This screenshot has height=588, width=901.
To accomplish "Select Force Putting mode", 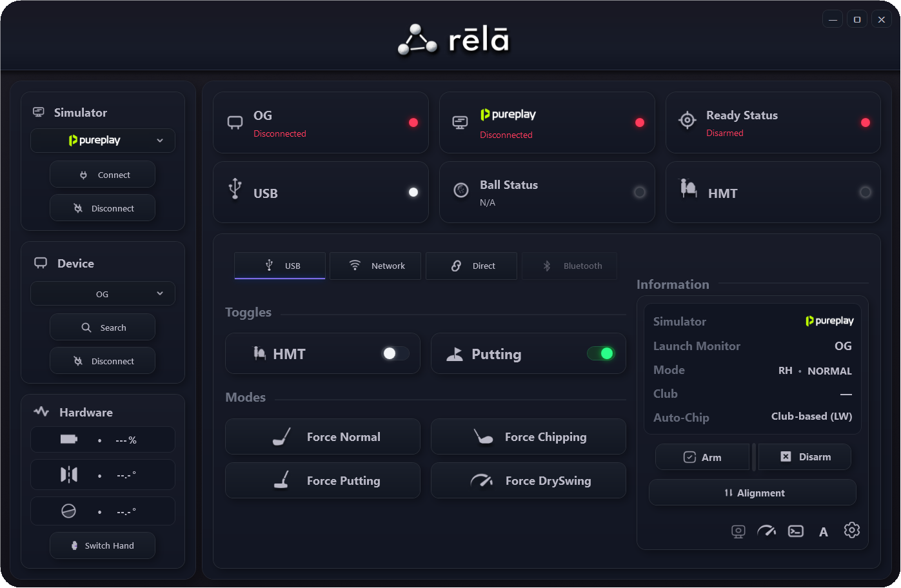I will click(x=322, y=480).
